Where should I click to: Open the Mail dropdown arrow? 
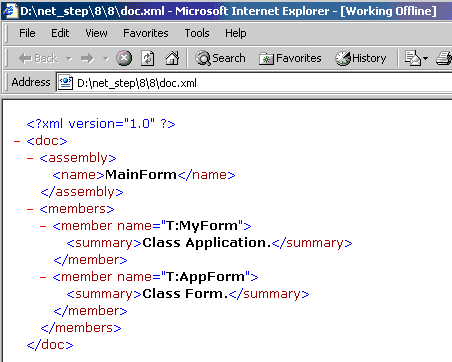coord(425,59)
